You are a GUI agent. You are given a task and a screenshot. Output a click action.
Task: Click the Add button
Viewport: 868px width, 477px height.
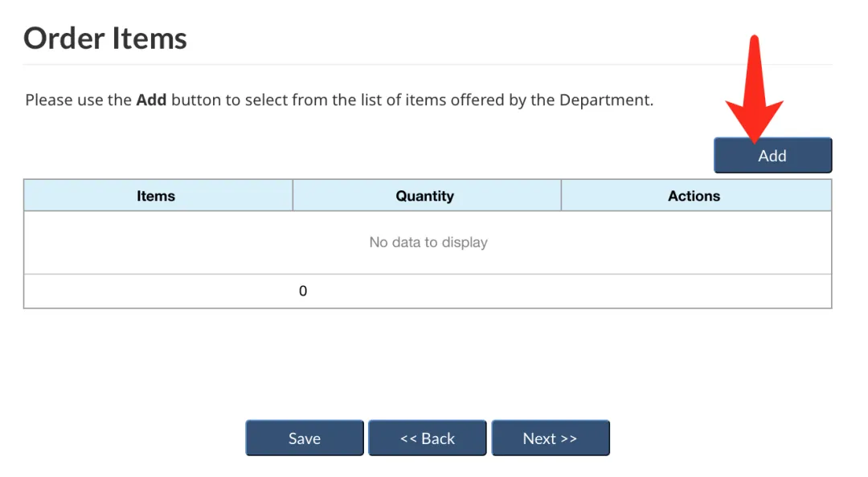point(772,156)
